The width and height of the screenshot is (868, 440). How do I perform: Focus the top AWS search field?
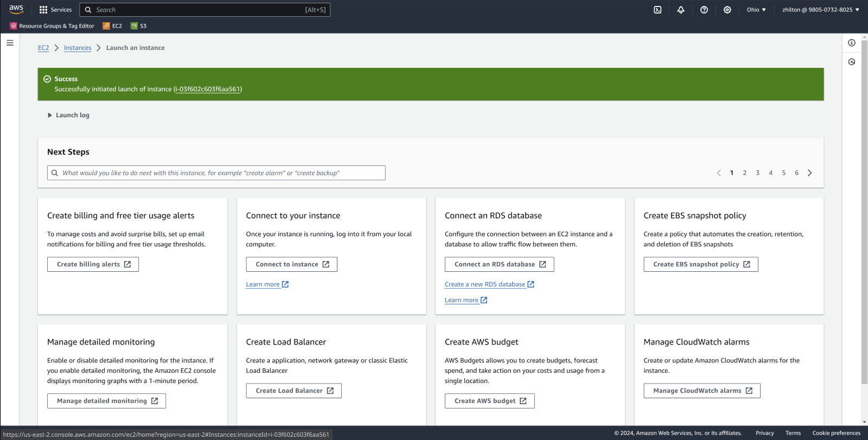pyautogui.click(x=205, y=10)
